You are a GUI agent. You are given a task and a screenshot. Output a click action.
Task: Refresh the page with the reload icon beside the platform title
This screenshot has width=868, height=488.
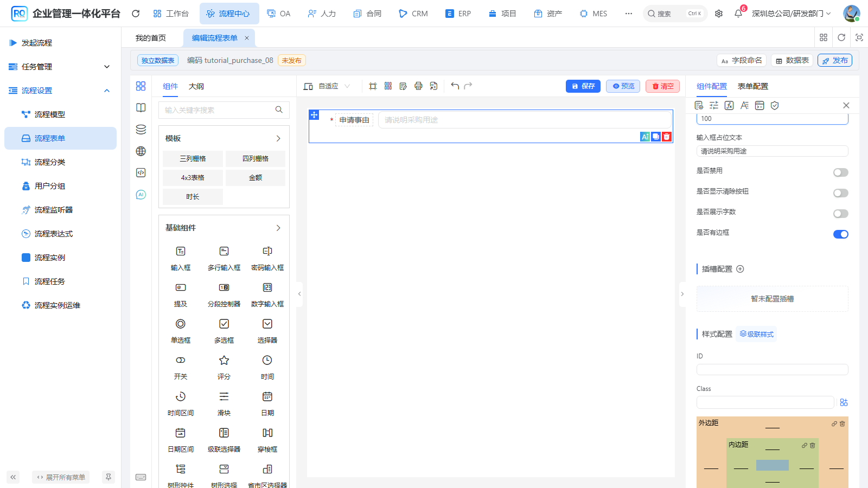click(136, 14)
